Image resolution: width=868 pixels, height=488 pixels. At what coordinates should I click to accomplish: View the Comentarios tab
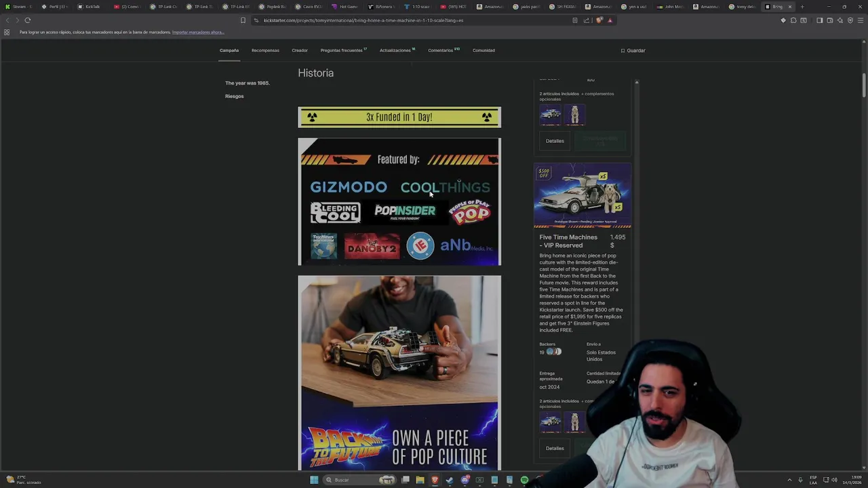point(443,50)
